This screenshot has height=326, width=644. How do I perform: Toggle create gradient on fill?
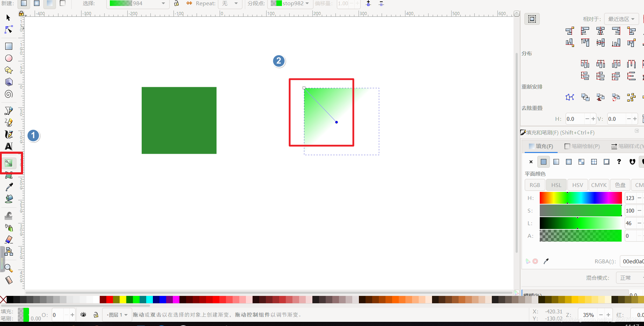coord(50,4)
